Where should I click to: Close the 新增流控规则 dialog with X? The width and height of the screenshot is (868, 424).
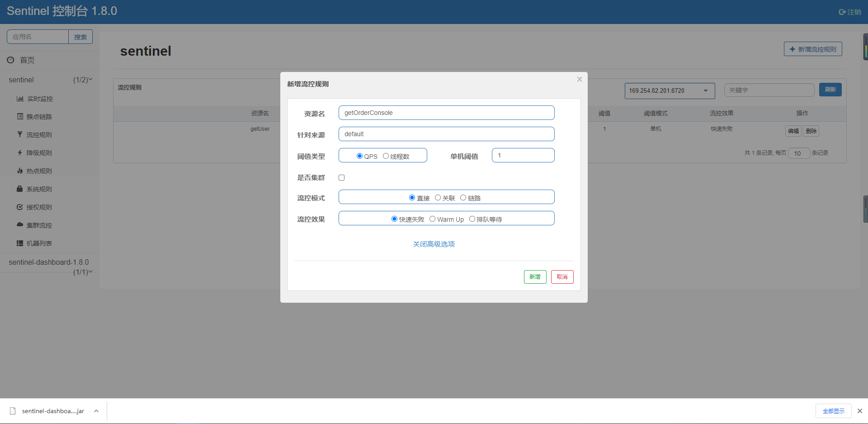tap(580, 79)
